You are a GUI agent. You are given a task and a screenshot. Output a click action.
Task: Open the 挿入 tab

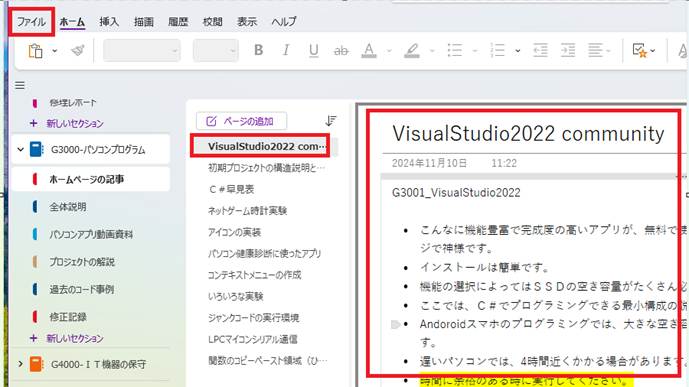coord(109,22)
